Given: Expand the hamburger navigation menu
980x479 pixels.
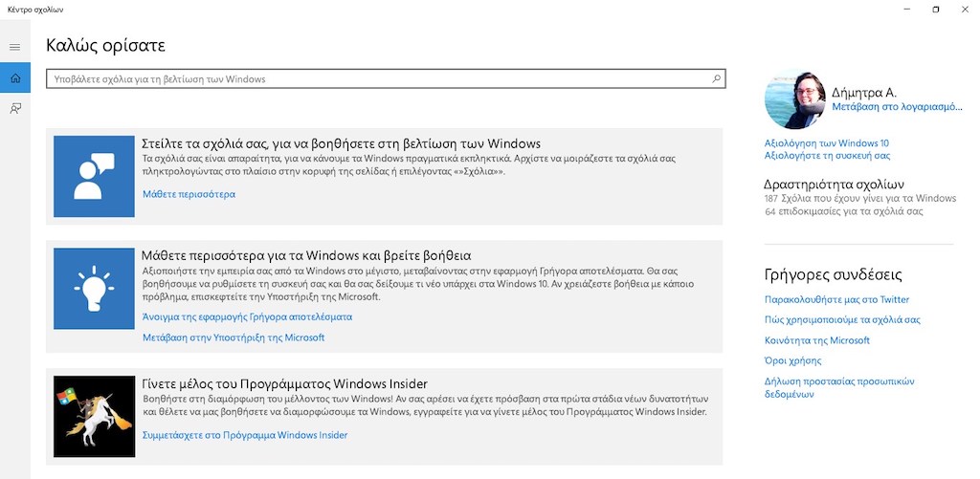Looking at the screenshot, I should point(14,47).
